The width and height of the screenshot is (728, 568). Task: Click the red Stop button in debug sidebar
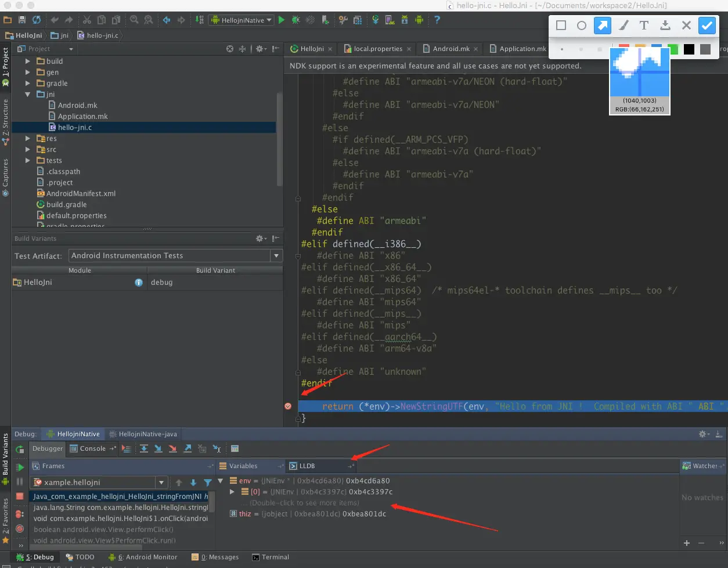click(20, 496)
